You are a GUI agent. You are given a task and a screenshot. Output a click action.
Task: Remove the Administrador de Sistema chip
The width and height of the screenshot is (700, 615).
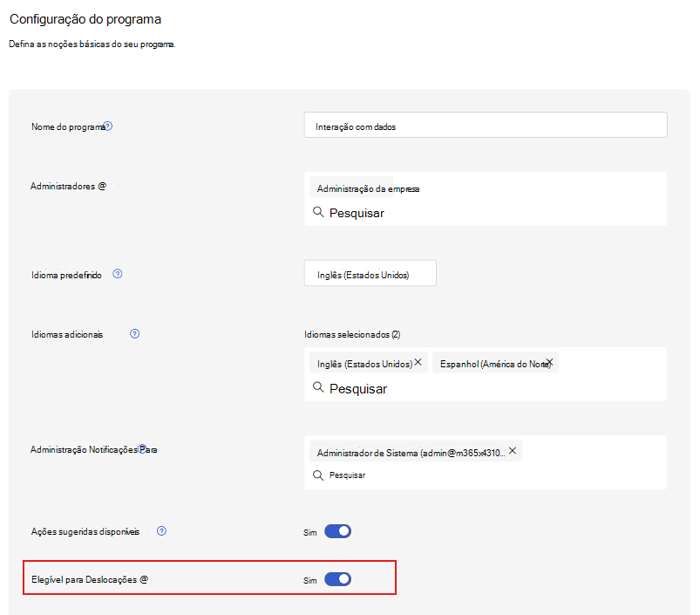coord(513,451)
